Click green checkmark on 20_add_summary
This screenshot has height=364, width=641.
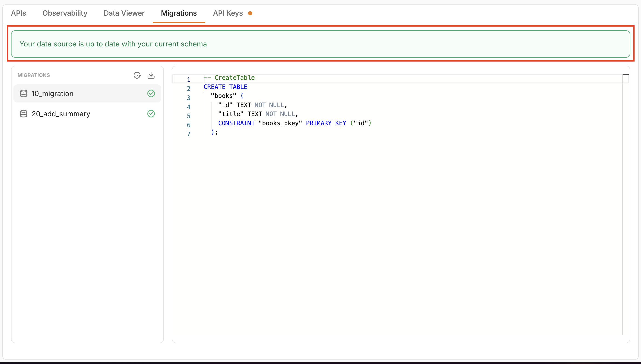[151, 114]
